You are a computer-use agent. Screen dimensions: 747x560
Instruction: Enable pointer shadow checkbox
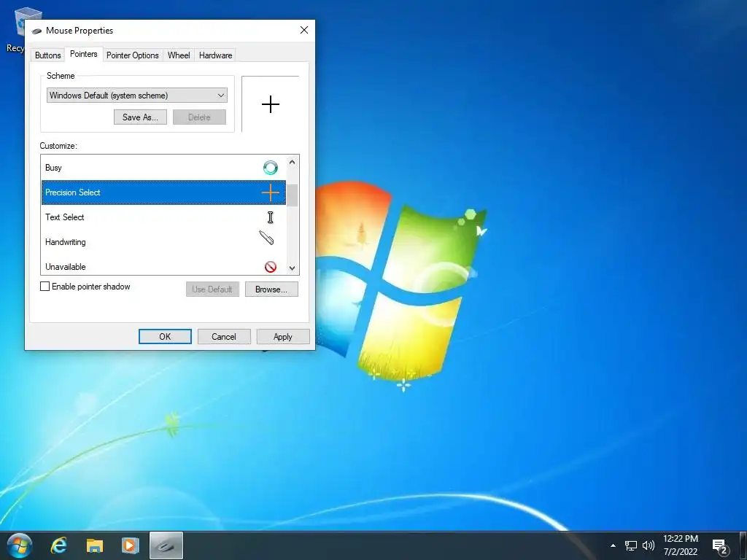[44, 286]
